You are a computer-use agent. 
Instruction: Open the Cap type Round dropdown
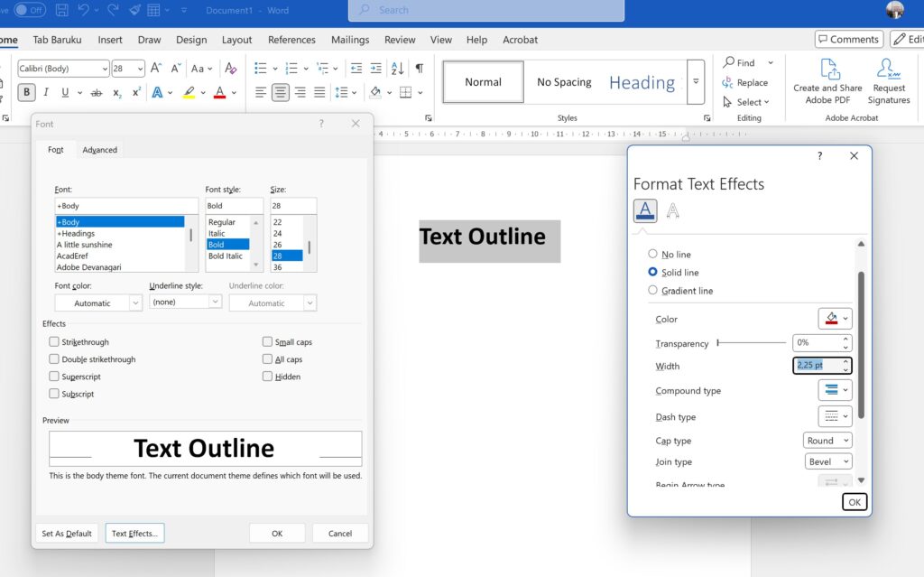(x=827, y=440)
